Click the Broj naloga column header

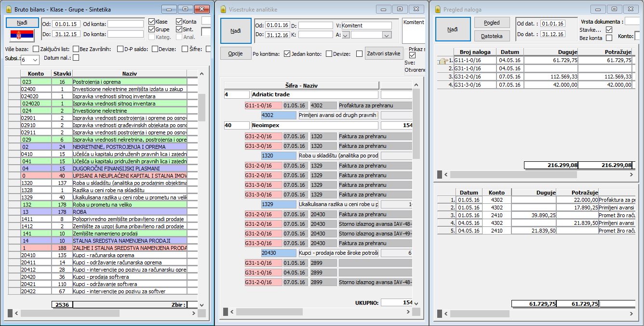(x=475, y=52)
